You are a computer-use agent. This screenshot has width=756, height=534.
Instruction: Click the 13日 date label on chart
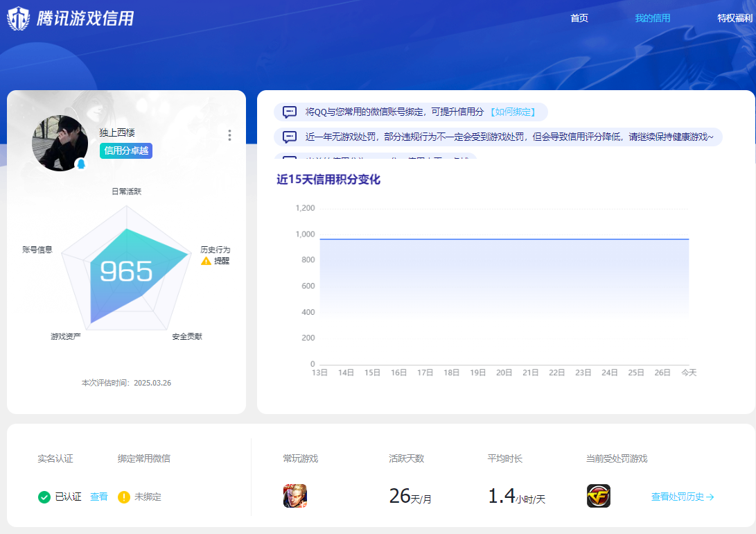point(319,372)
